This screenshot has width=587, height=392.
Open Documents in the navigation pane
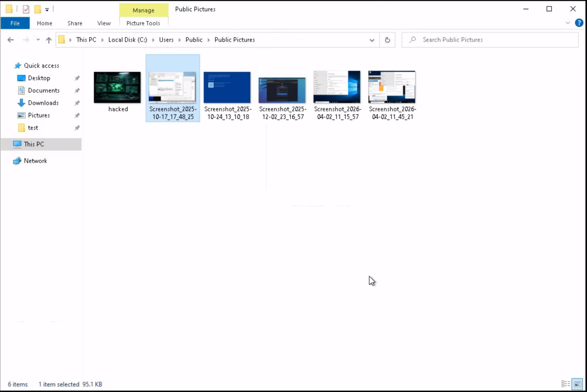tap(44, 90)
